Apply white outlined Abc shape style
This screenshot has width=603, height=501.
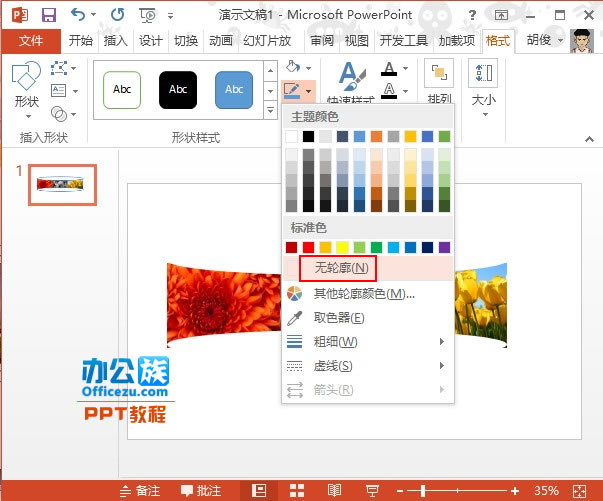122,90
